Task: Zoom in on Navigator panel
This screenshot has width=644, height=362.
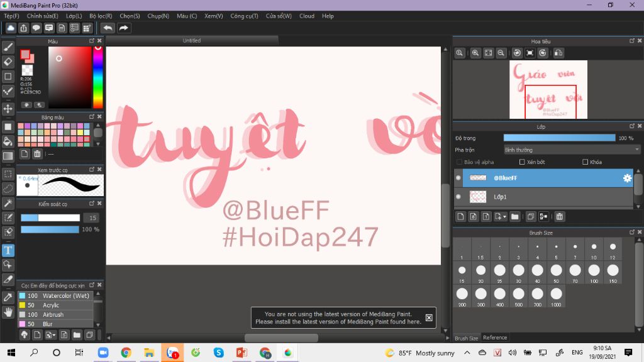Action: point(475,53)
